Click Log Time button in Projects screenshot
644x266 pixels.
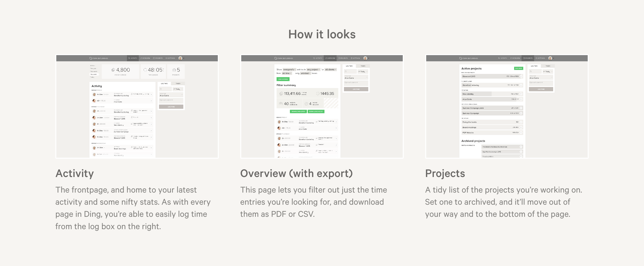541,89
